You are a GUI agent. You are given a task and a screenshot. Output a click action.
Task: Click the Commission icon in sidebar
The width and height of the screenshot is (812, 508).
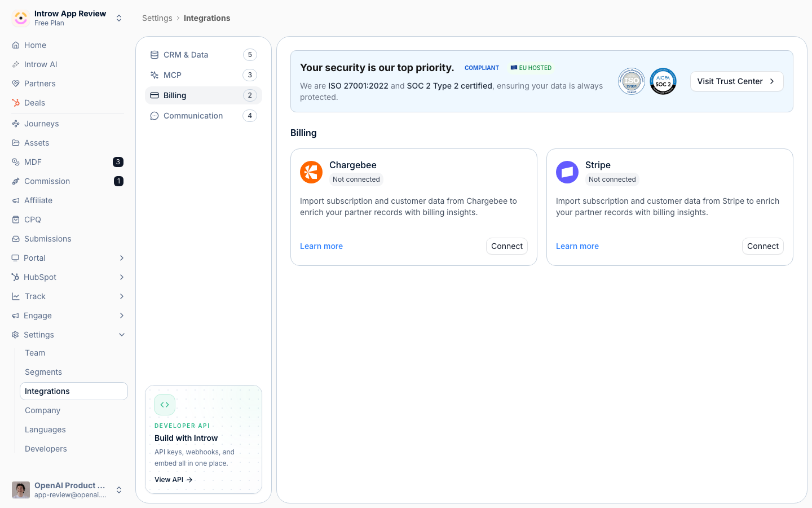click(x=16, y=181)
